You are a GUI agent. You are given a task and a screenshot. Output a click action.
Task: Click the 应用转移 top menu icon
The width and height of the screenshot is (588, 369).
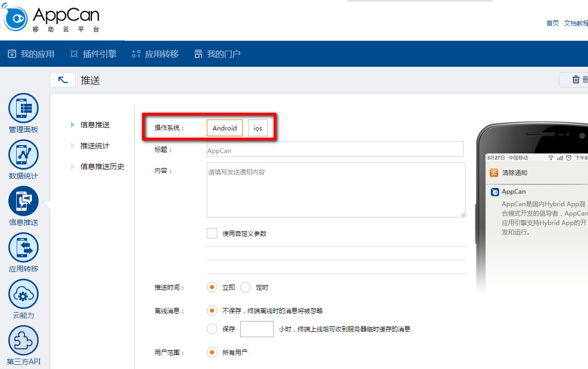coord(136,54)
